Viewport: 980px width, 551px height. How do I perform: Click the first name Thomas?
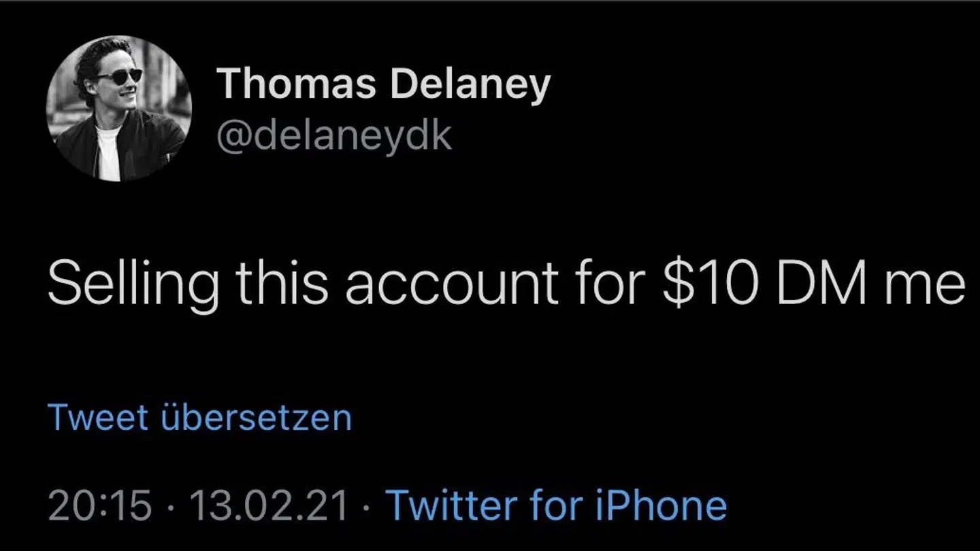click(296, 85)
